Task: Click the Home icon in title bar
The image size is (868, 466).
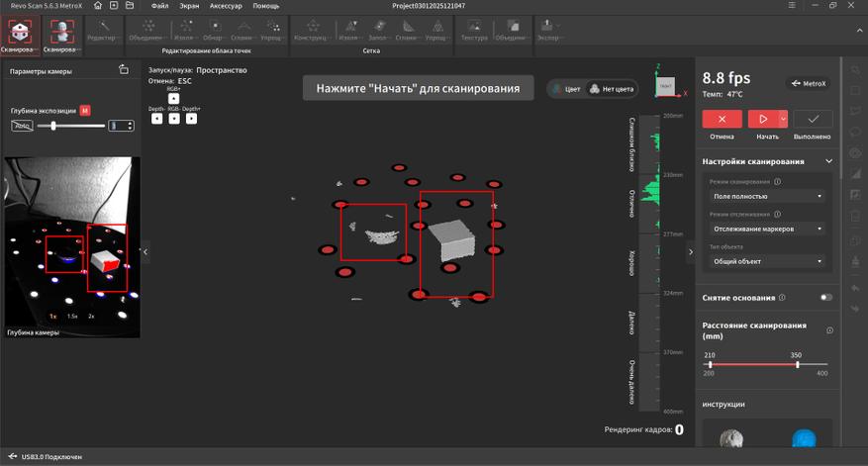Action: [x=98, y=6]
